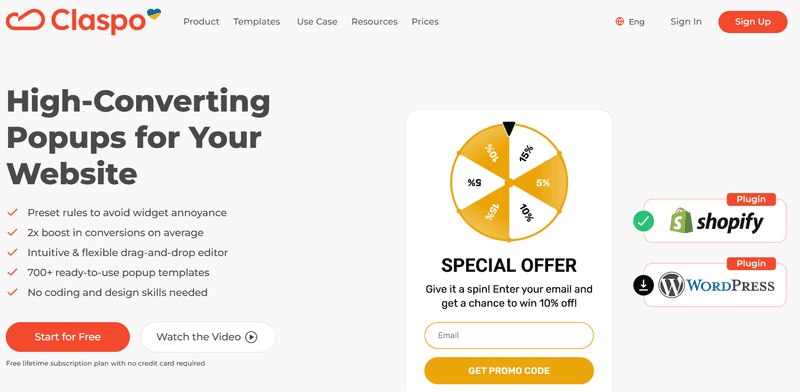Click Start for Free button
The height and width of the screenshot is (392, 800).
[x=68, y=337]
